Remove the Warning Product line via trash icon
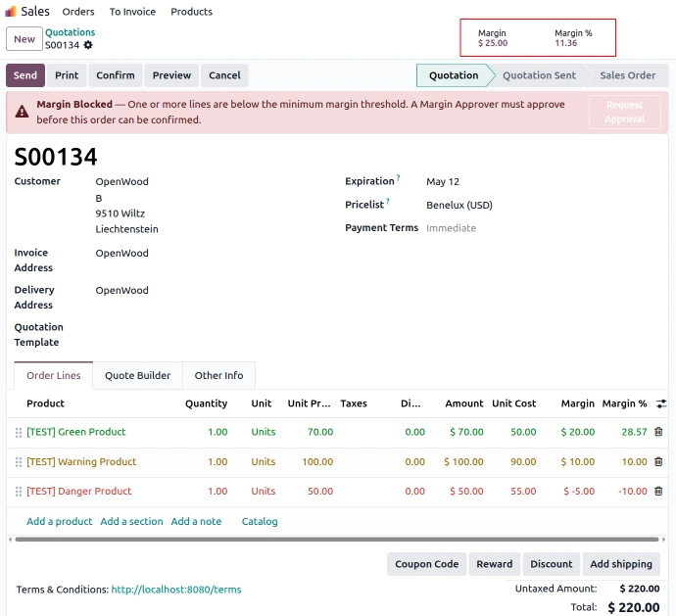This screenshot has width=676, height=616. [658, 461]
